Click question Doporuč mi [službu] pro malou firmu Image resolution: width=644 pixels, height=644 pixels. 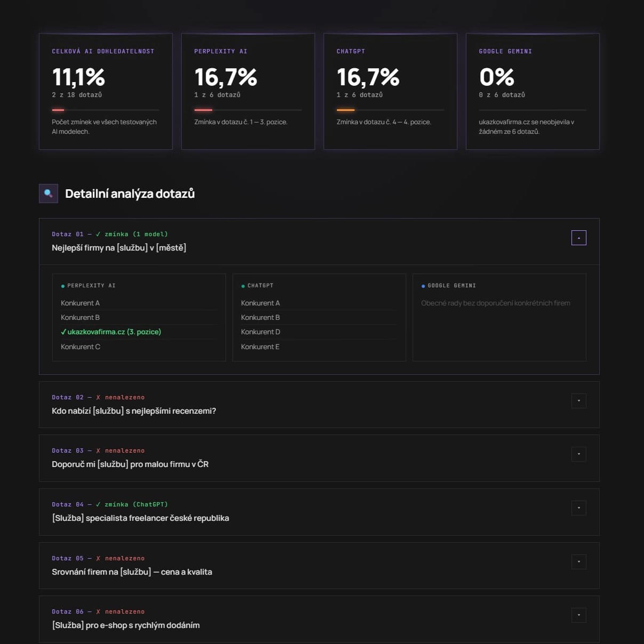(130, 464)
